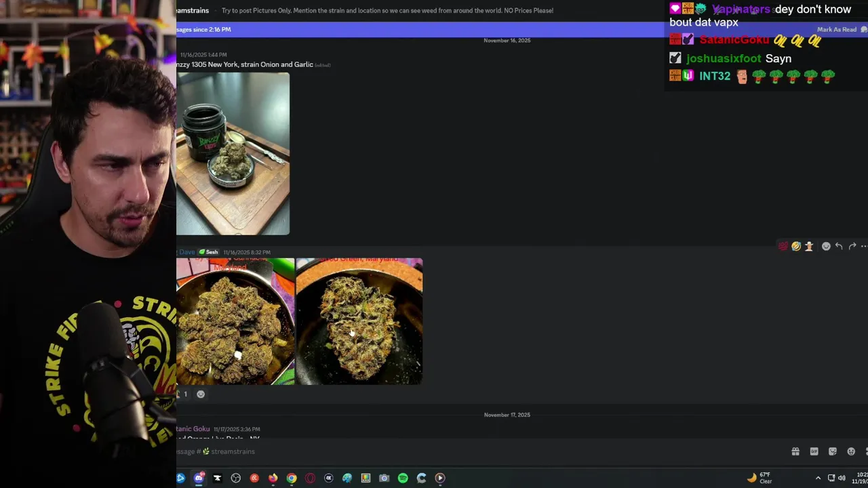Click timestamp 11/16/2025 1:44 PM
The height and width of the screenshot is (488, 868).
(203, 55)
